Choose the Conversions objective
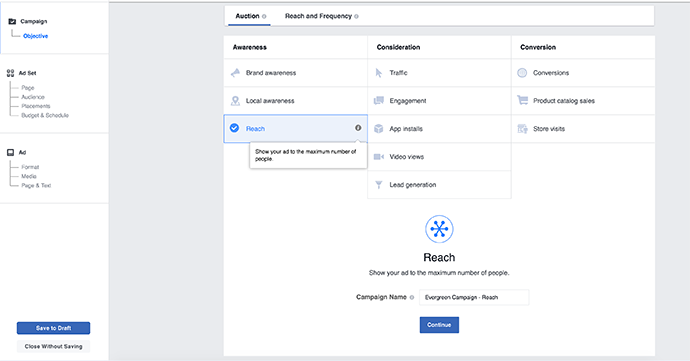690x361 pixels. pos(583,73)
